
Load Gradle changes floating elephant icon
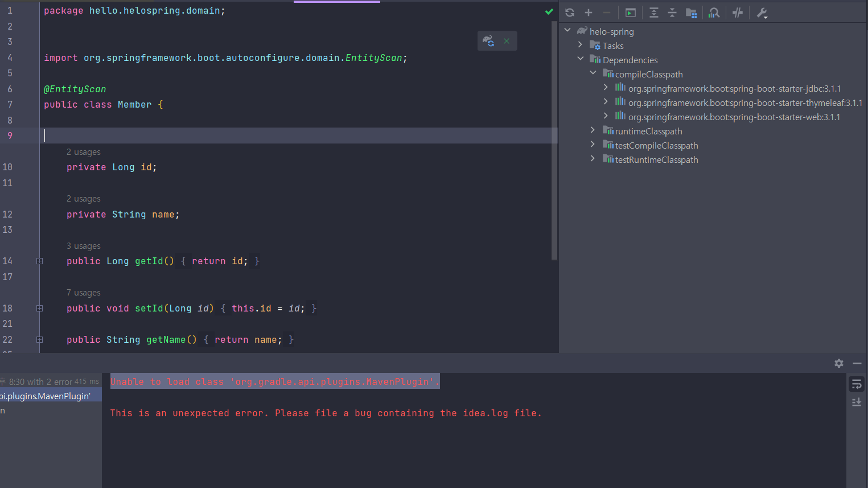[488, 40]
